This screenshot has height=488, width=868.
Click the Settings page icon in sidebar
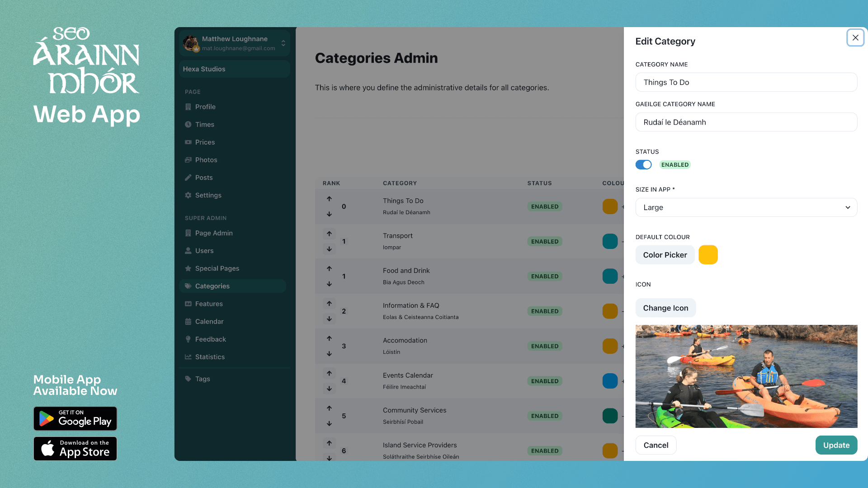[188, 195]
